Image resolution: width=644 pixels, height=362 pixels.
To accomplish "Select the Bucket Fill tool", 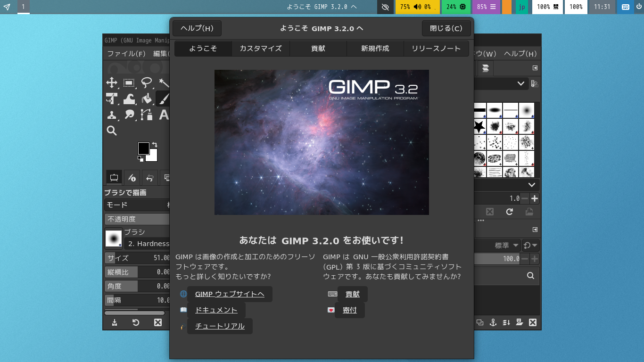I will point(147,99).
